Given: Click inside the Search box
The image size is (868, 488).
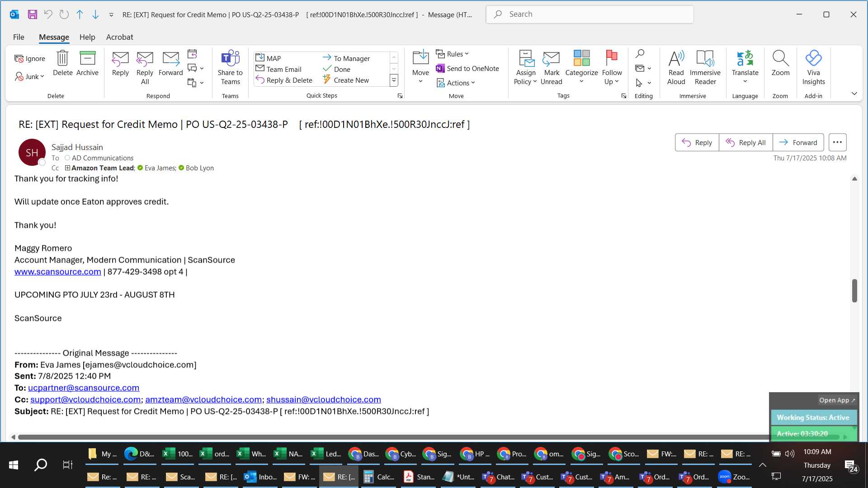Looking at the screenshot, I should 590,14.
